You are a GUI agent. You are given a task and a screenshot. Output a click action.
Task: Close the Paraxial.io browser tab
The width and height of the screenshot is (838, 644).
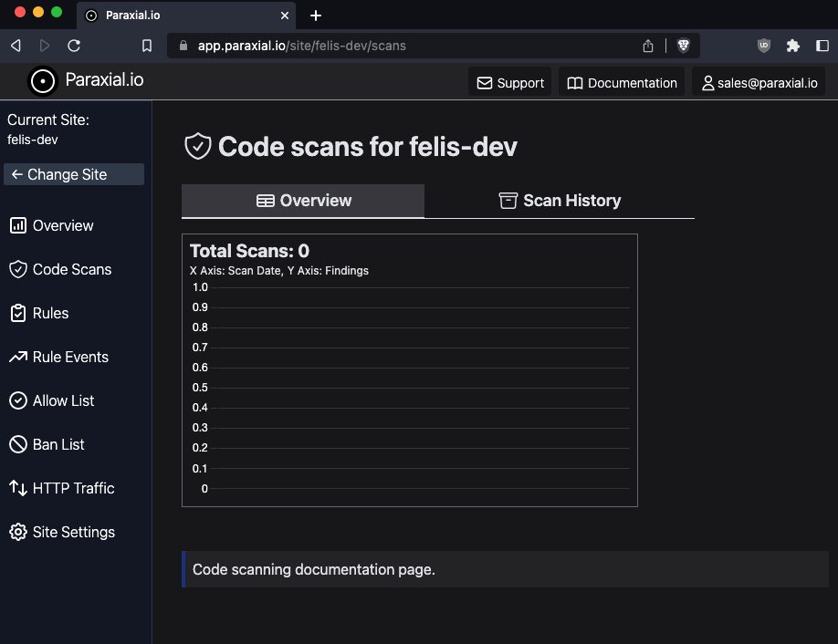coord(285,16)
